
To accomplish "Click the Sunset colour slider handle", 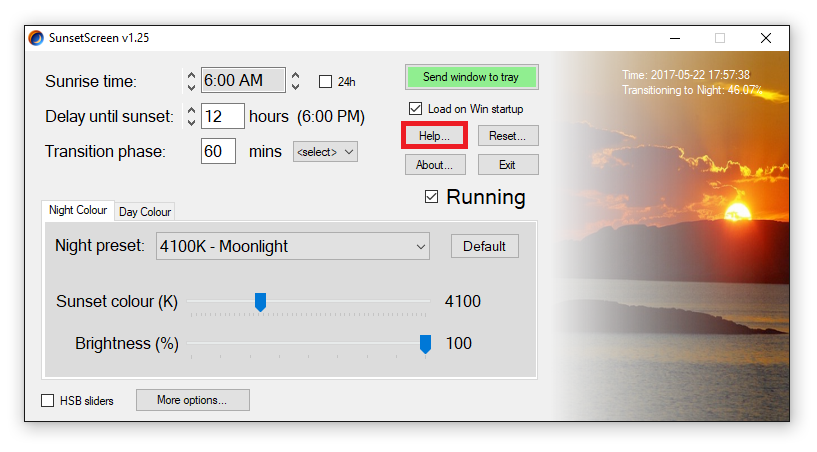I will 260,302.
